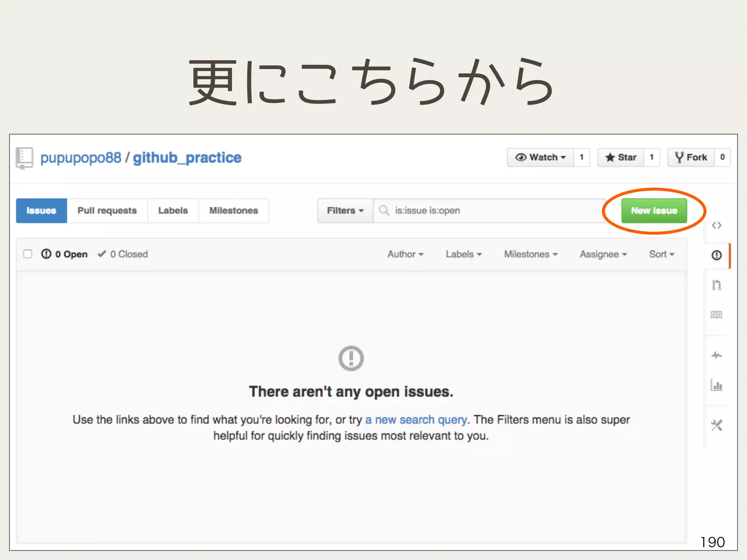Click the Star button
Image resolution: width=747 pixels, height=560 pixels.
pyautogui.click(x=621, y=157)
